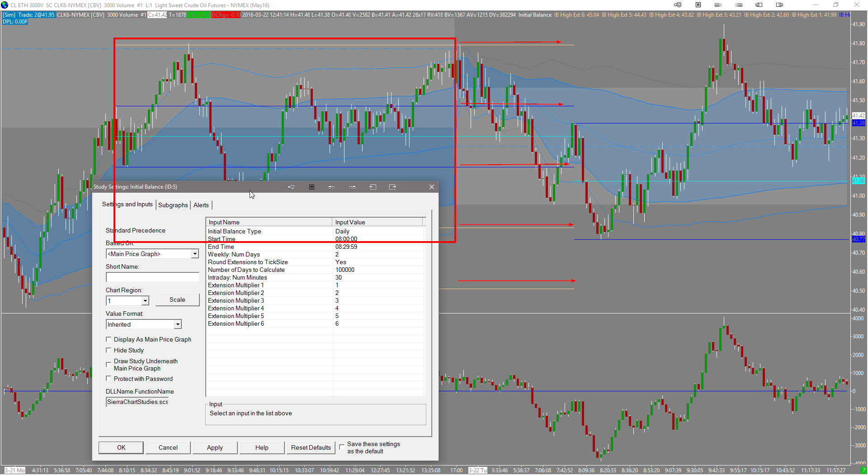The image size is (868, 475).
Task: Click the Input Name column header
Action: pos(269,222)
